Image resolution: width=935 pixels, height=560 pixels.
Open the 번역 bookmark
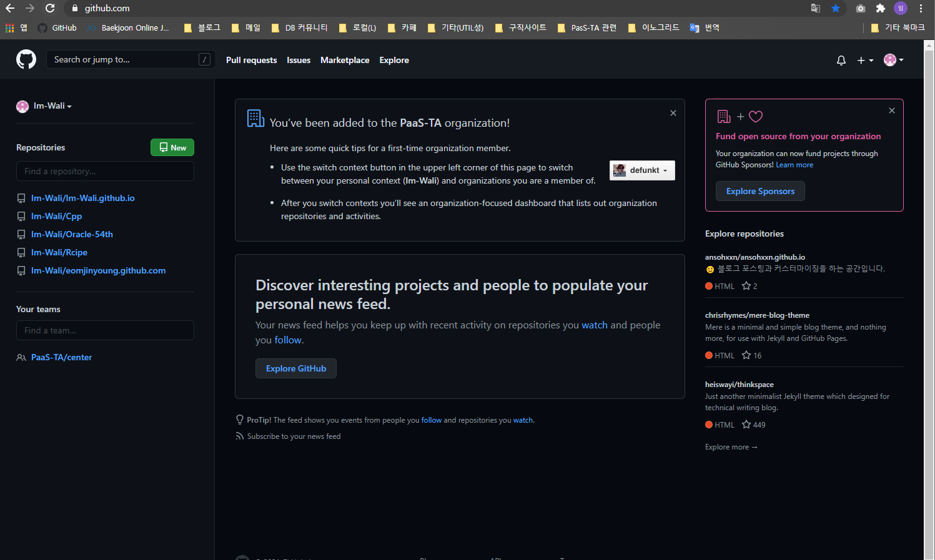(x=705, y=27)
